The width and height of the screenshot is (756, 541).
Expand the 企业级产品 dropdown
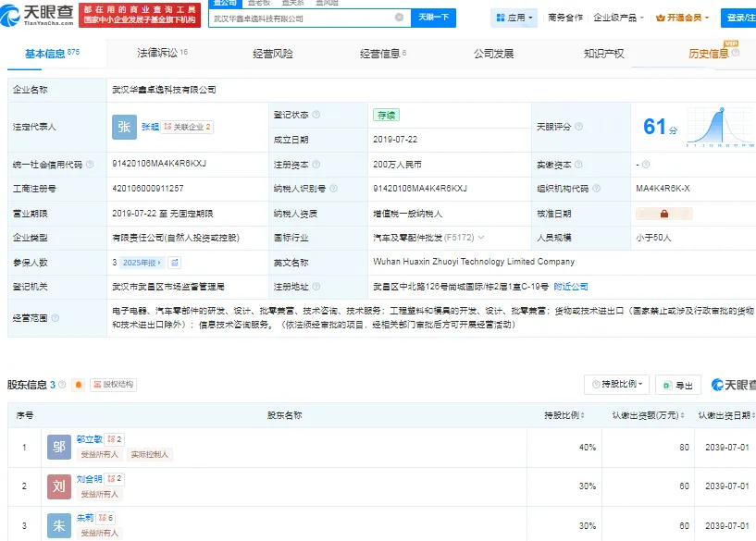(619, 18)
